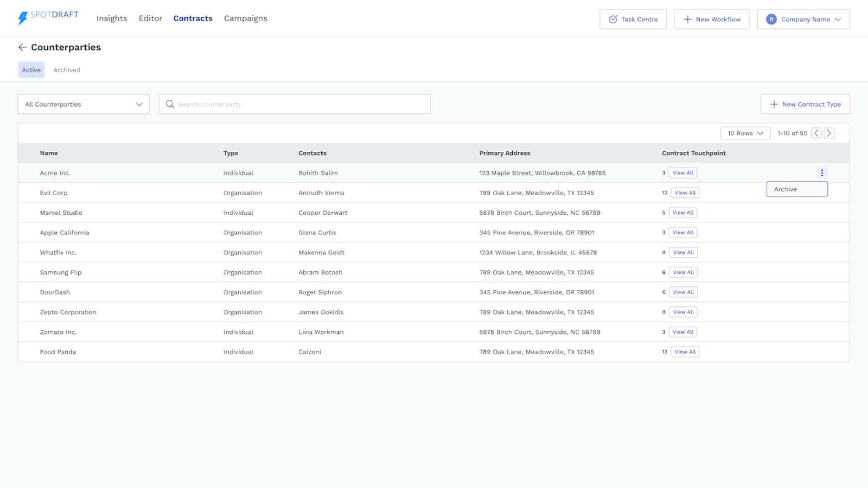Viewport: 868px width, 488px height.
Task: Click contact Makenna Geidt
Action: click(x=321, y=252)
